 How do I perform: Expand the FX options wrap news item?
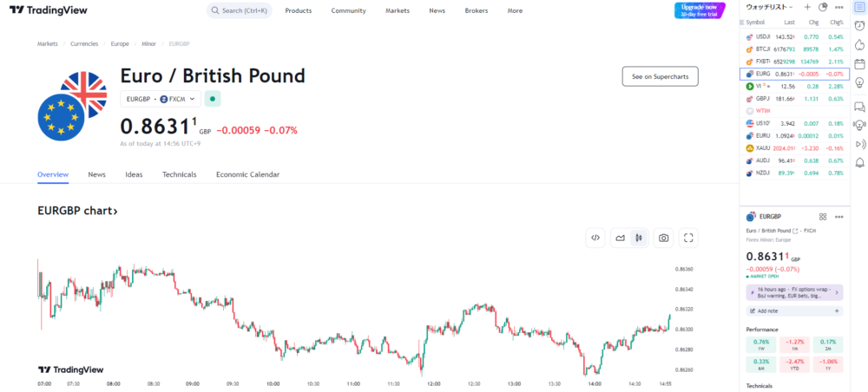pyautogui.click(x=794, y=292)
